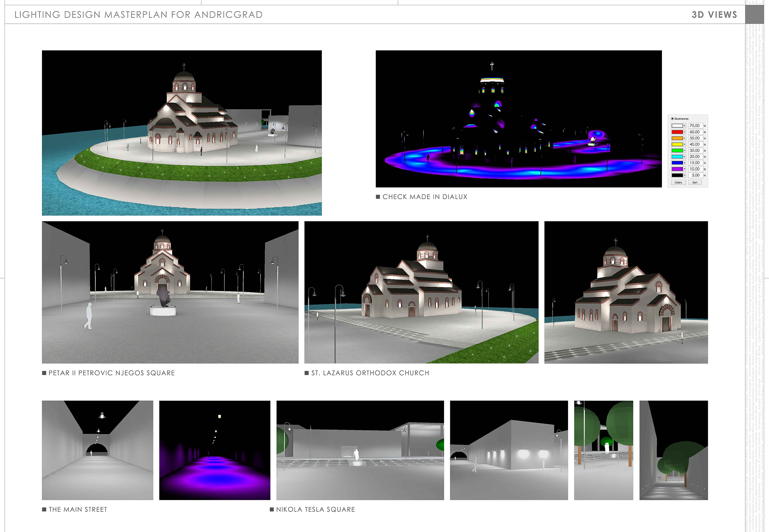Expand the black color dropdown arrow
769x532 pixels.
pos(685,175)
